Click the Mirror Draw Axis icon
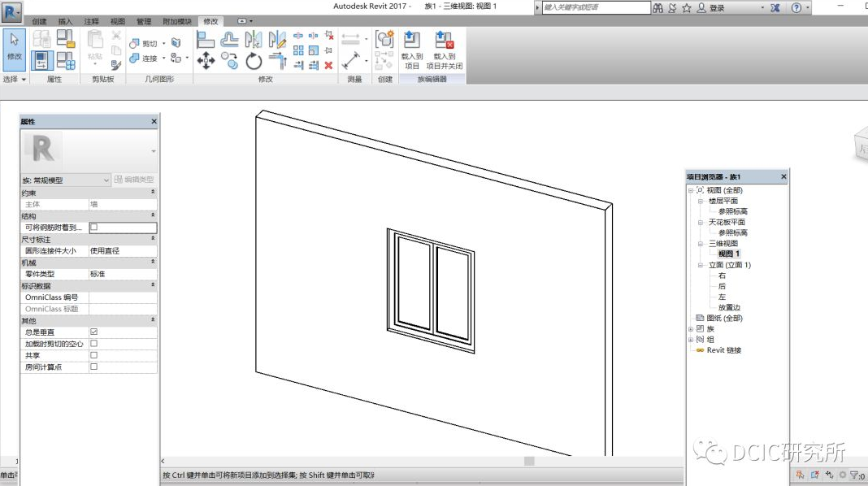The width and height of the screenshot is (868, 486). [277, 40]
